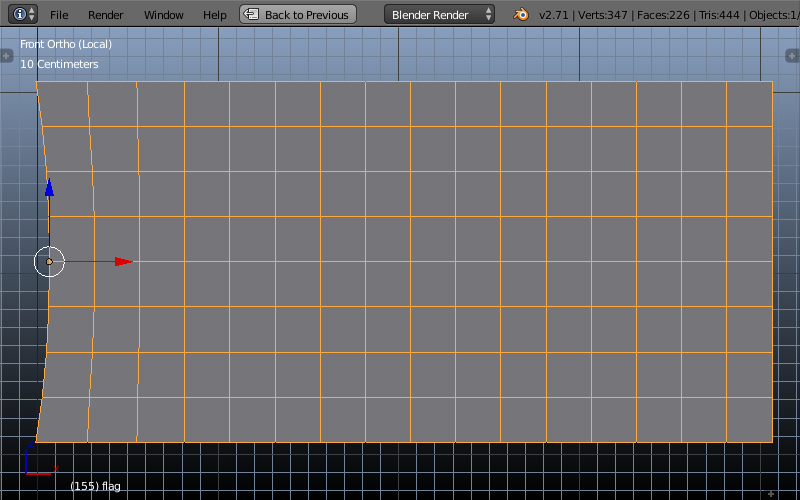The width and height of the screenshot is (800, 500).
Task: Click the Blender logo icon
Action: pyautogui.click(x=521, y=14)
